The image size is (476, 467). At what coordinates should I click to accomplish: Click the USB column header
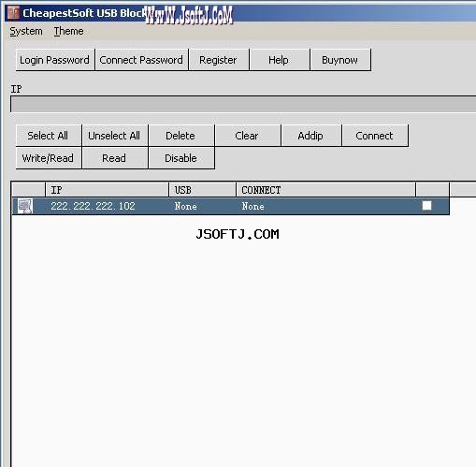click(203, 190)
